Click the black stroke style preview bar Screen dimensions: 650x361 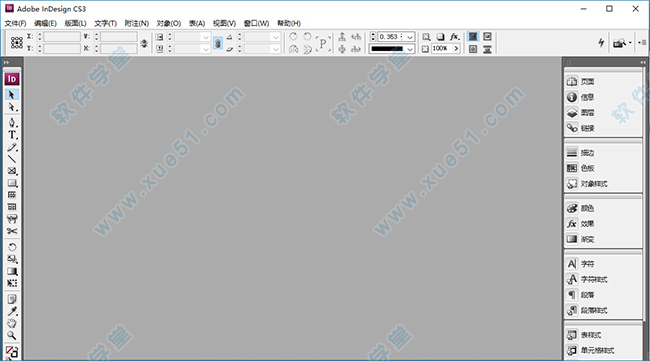tap(387, 49)
